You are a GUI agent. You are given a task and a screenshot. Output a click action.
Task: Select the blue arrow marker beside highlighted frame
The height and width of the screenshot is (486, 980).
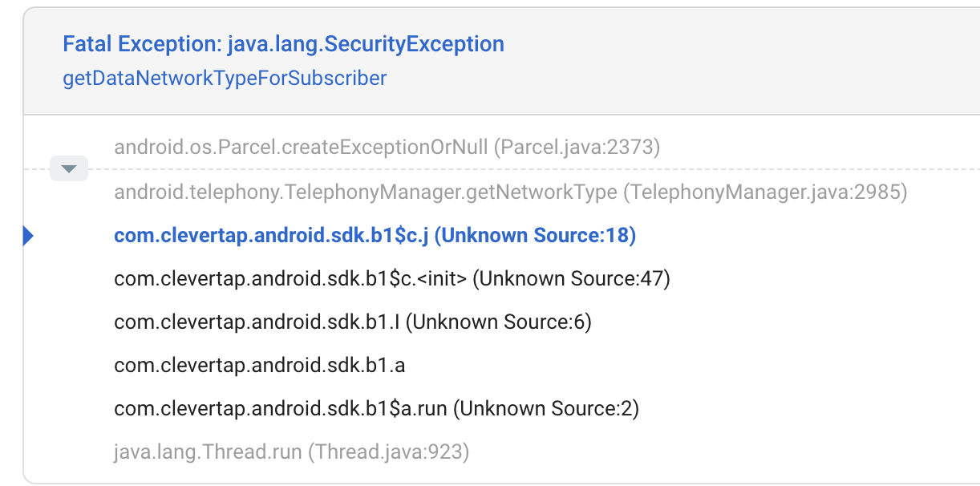point(28,235)
